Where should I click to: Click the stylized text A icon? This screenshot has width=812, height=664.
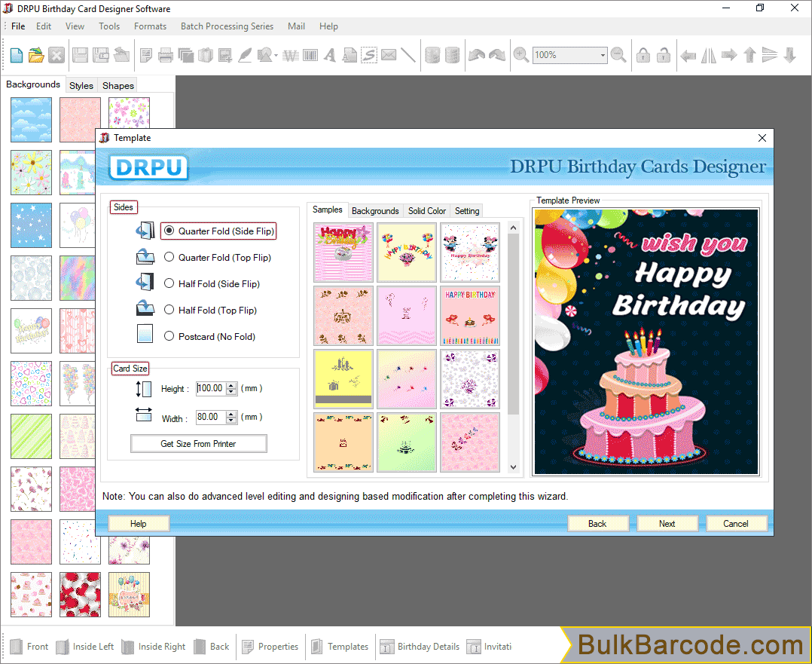coord(329,55)
